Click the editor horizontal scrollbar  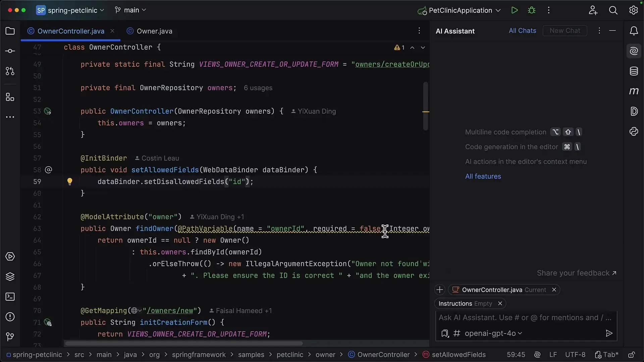184,344
